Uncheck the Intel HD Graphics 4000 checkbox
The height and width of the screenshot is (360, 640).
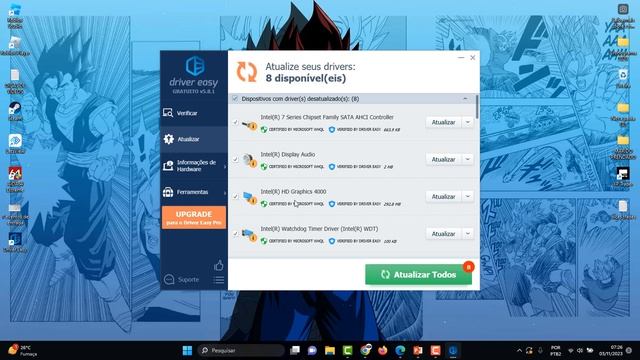click(235, 197)
